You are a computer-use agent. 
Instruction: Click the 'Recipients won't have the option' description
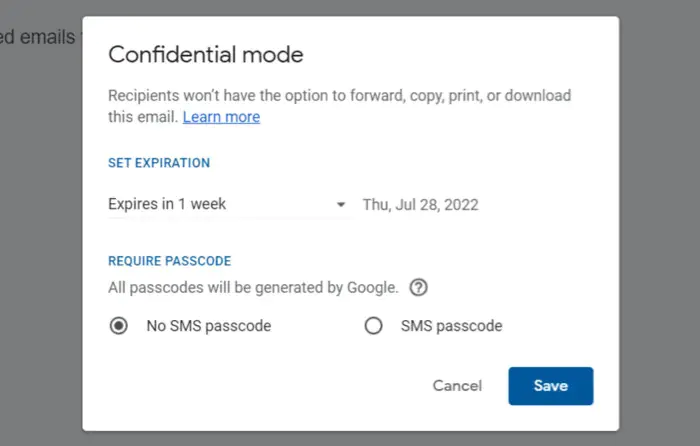(339, 96)
